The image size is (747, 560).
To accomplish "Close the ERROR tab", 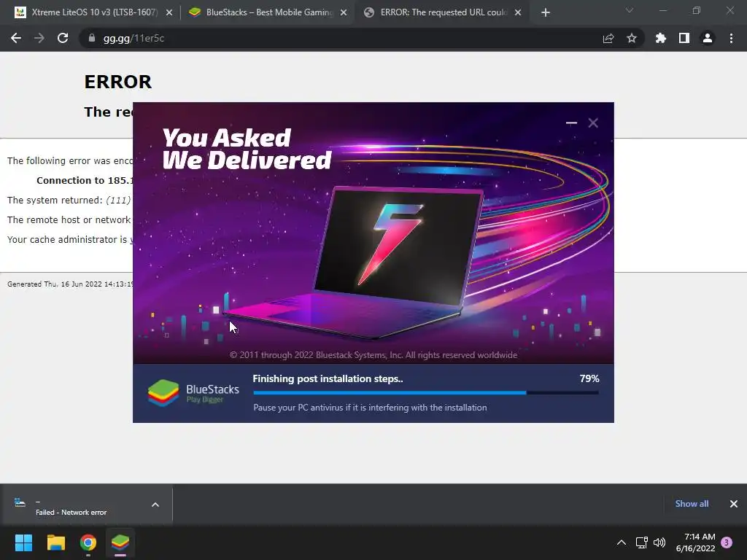I will click(x=518, y=12).
